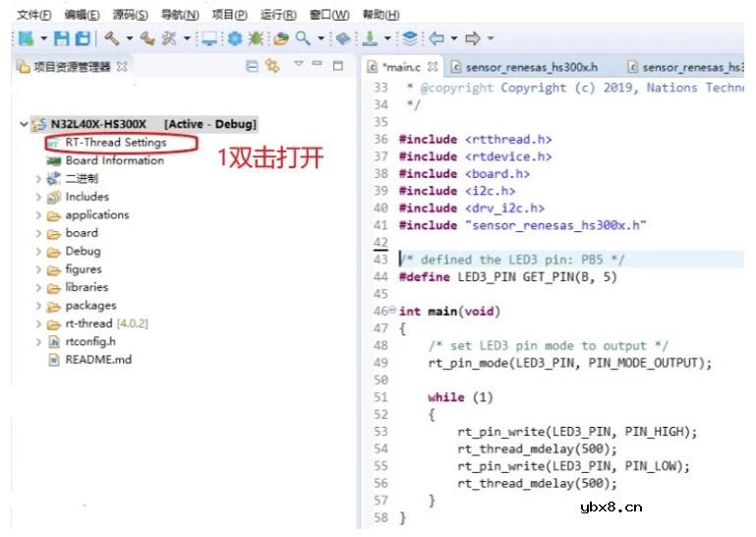Viewport: 756px width, 537px height.
Task: Select README.md file in tree
Action: (x=97, y=359)
